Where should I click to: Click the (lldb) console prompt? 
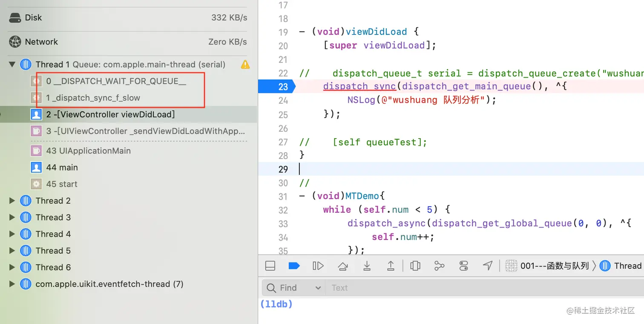click(276, 304)
